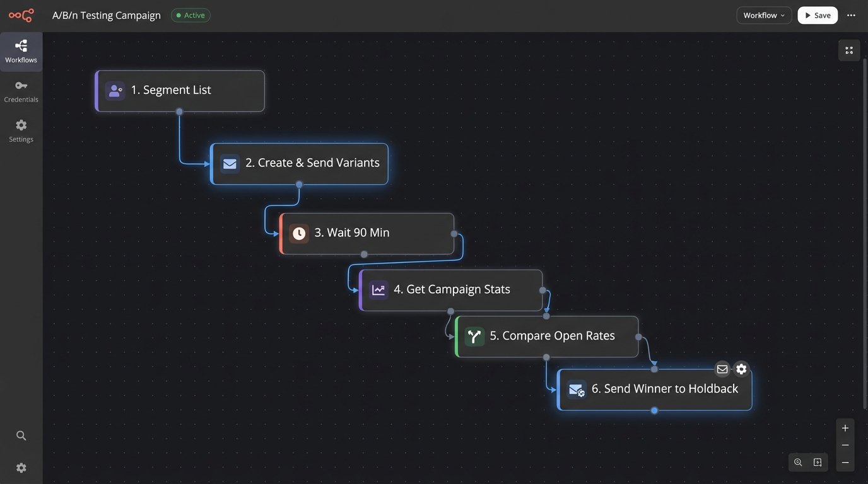The width and height of the screenshot is (868, 484).
Task: Zoom out using the minus control
Action: (x=845, y=444)
